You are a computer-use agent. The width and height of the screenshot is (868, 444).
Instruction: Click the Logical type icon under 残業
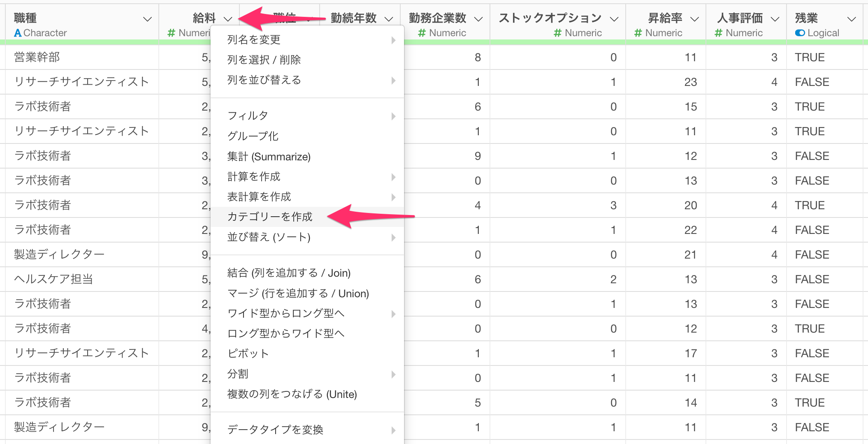pos(800,33)
